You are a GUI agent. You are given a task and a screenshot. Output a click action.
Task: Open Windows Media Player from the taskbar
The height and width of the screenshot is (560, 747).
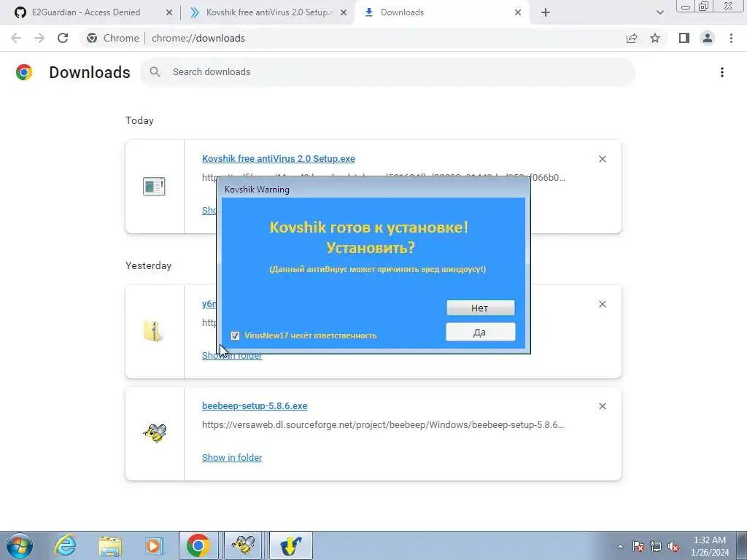click(x=153, y=545)
